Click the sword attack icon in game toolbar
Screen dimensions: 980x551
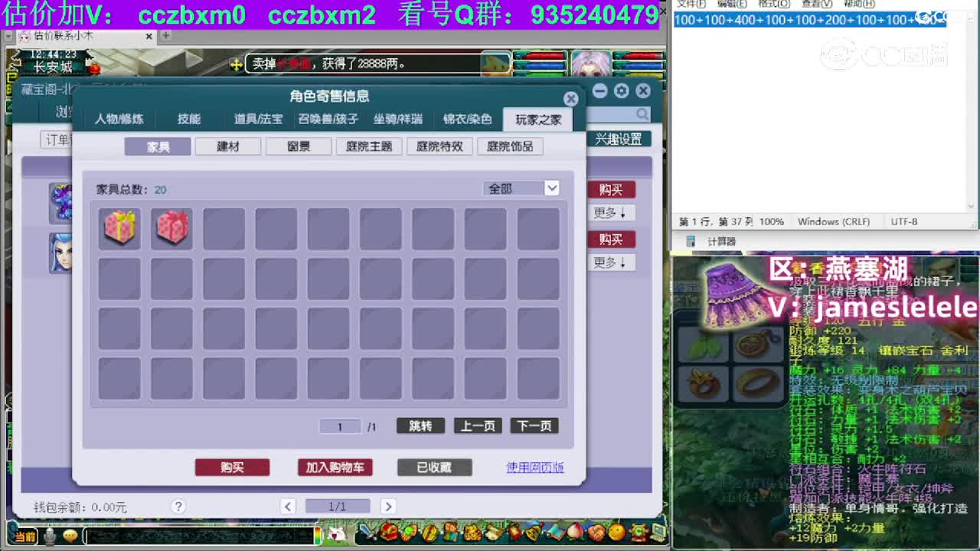368,532
